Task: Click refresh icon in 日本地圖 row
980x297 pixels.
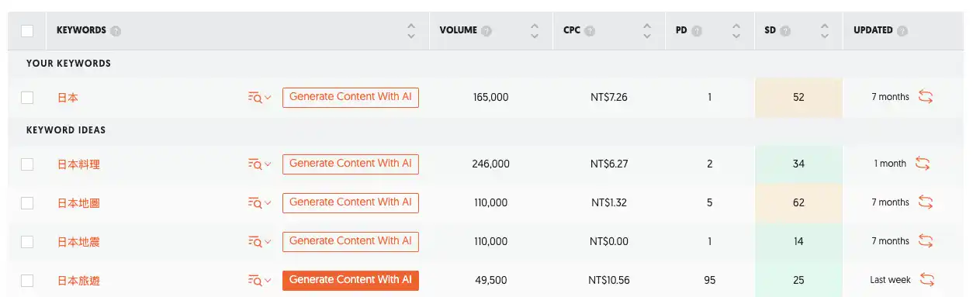Action: click(x=925, y=202)
